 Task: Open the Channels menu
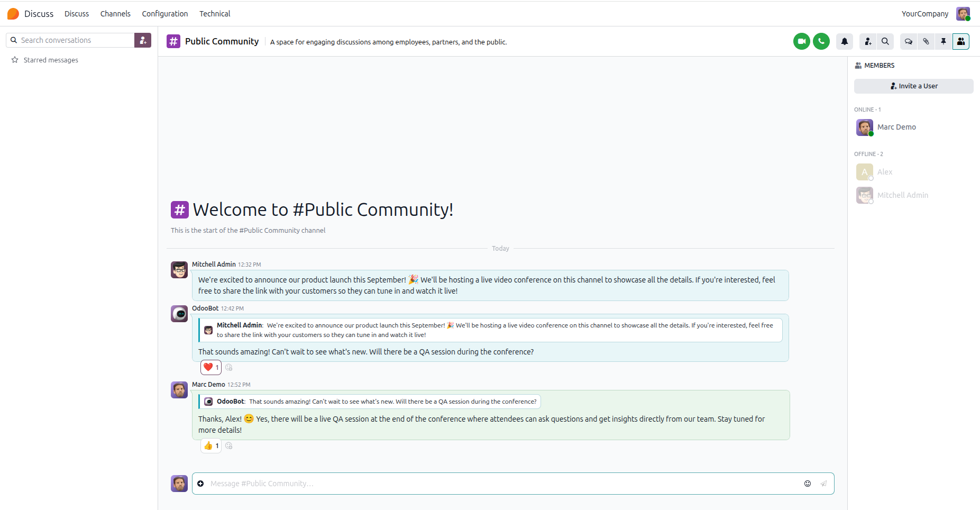point(115,14)
